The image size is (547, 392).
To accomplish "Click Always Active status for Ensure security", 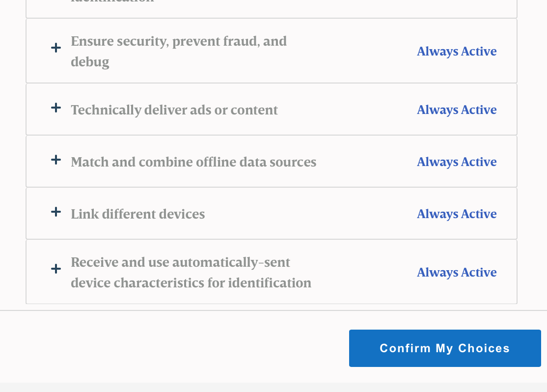I will pos(457,51).
